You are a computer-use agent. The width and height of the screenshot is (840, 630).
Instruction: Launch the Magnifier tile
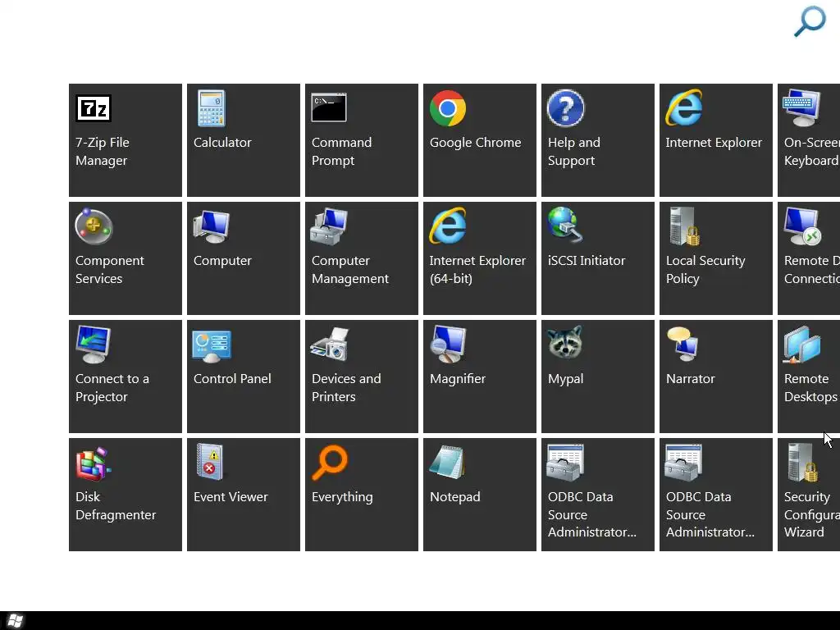480,376
